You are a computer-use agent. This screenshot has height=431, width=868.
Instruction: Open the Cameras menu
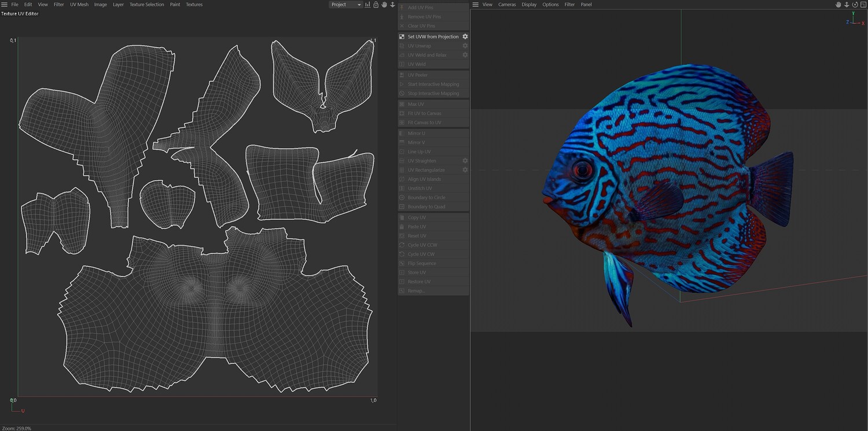coord(507,5)
